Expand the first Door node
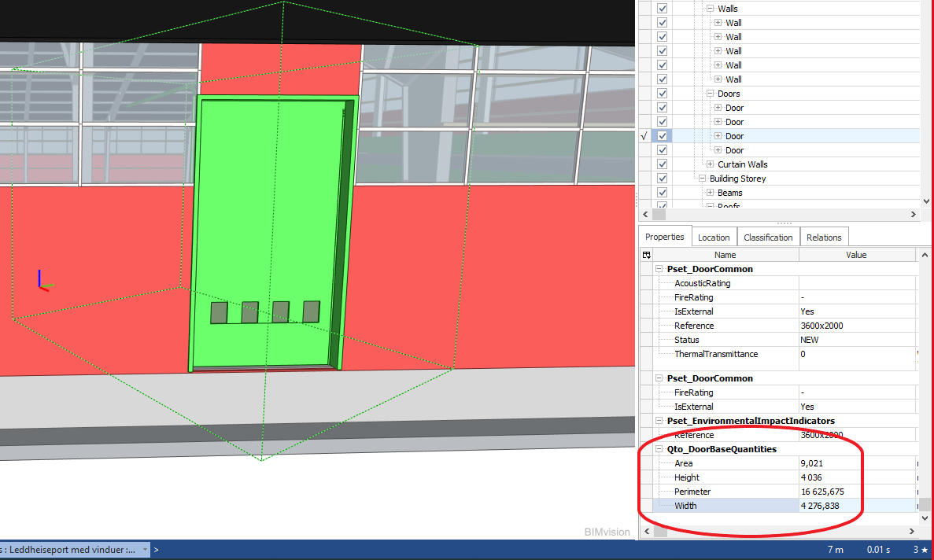Viewport: 934px width, 560px height. [718, 107]
